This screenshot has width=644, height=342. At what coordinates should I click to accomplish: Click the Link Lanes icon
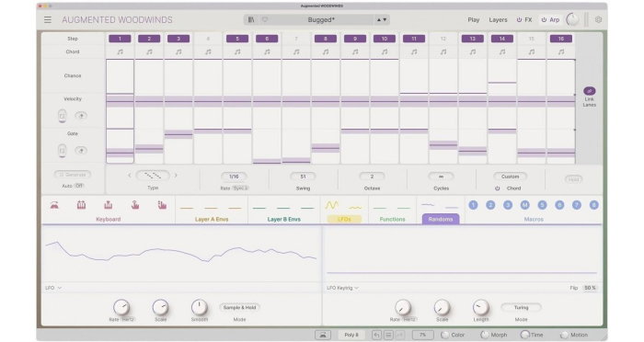[x=590, y=91]
